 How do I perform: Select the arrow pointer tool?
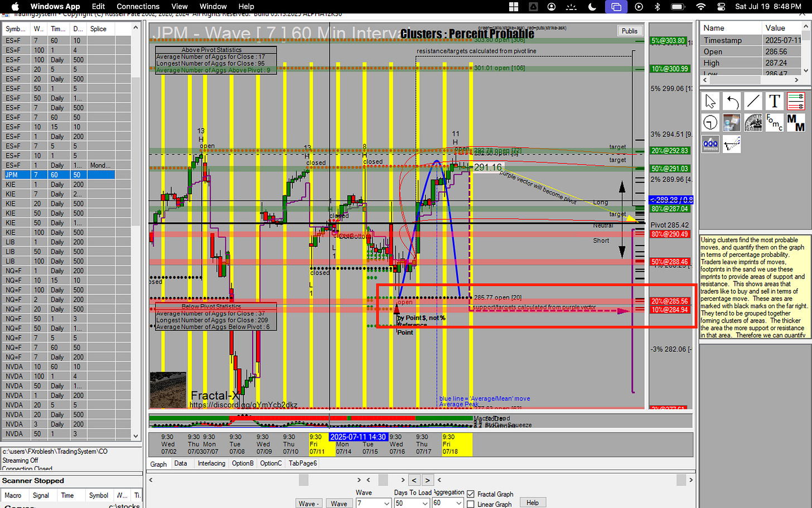coord(710,102)
